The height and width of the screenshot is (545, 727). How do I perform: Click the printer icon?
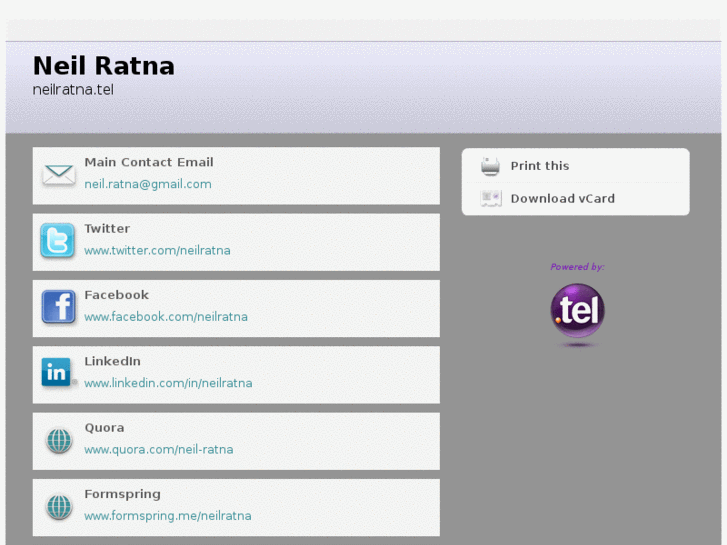pos(490,166)
